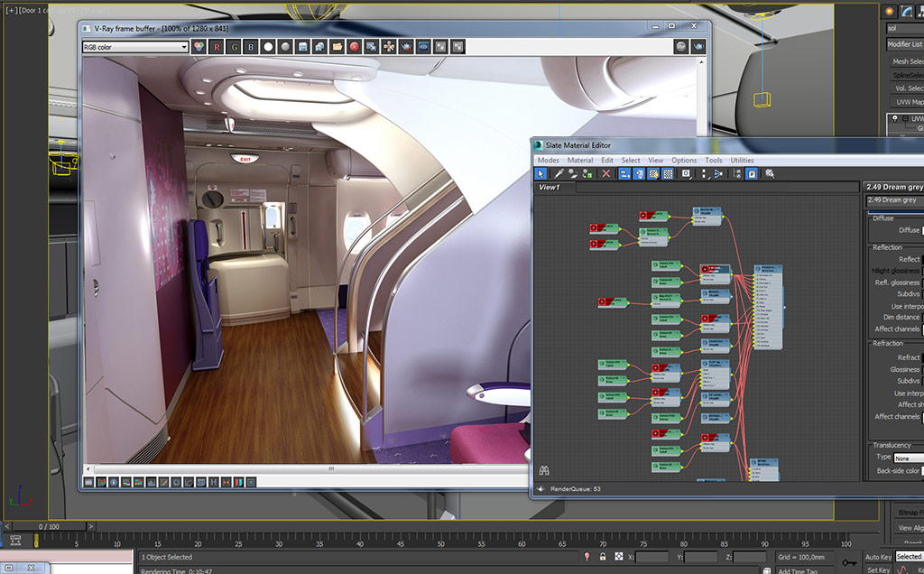
Task: Click the Y coordinate input field
Action: coord(700,556)
